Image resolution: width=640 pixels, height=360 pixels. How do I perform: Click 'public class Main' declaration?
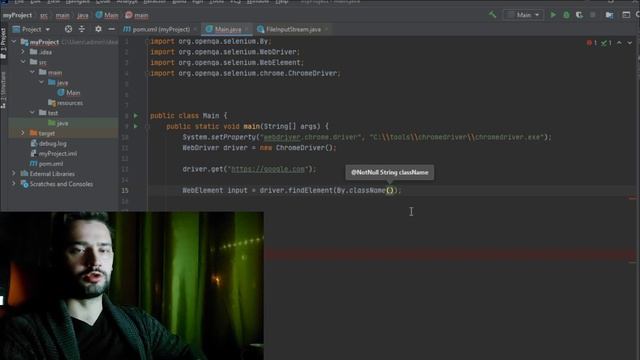tap(188, 116)
